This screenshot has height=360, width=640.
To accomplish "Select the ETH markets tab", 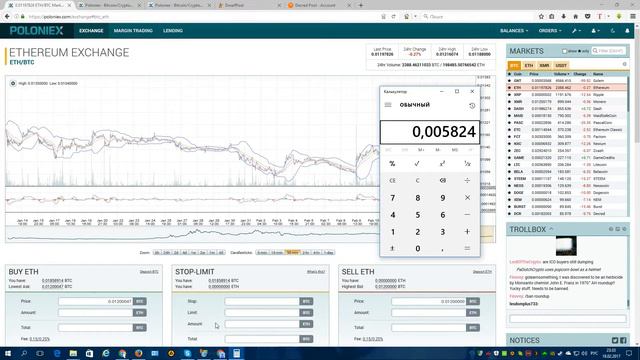I will pos(529,65).
